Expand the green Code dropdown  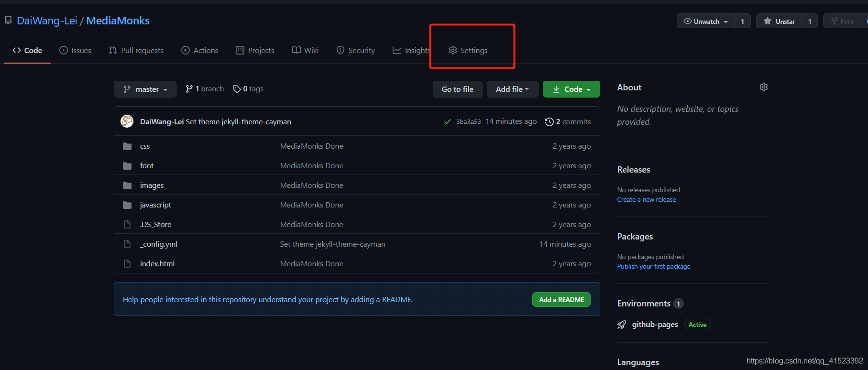[571, 89]
